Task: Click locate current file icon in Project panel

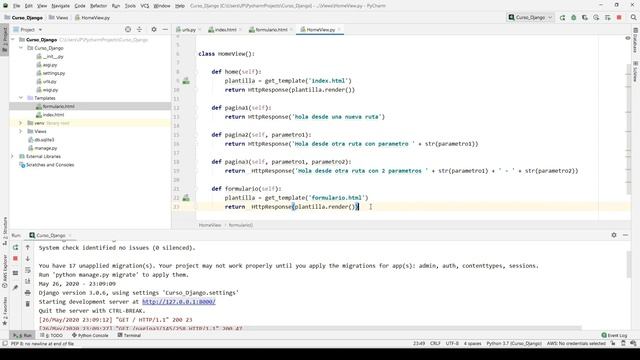Action: click(x=128, y=29)
